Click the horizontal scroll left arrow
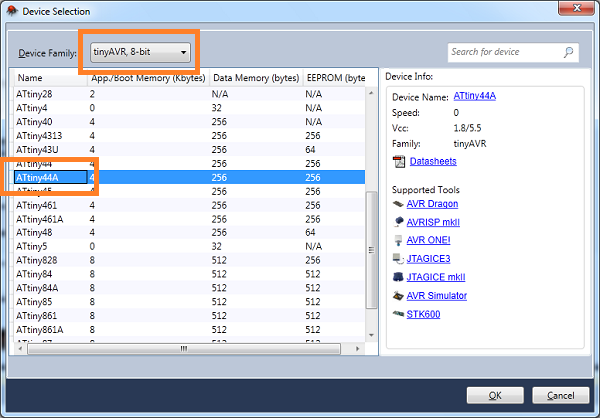Viewport: 600px width, 418px height. tap(20, 349)
